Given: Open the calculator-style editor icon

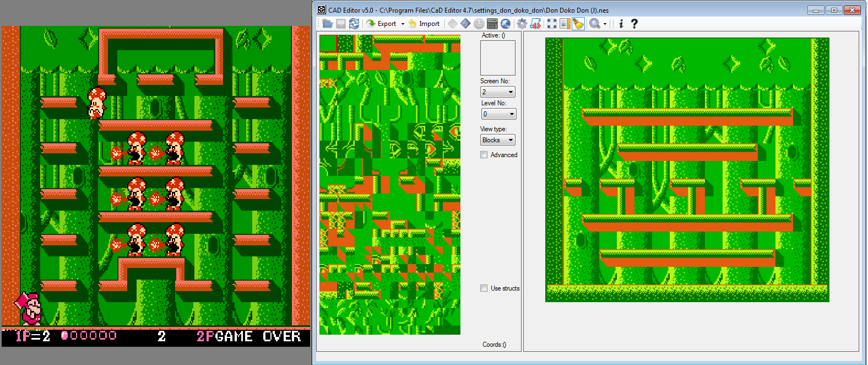Looking at the screenshot, I should (492, 24).
